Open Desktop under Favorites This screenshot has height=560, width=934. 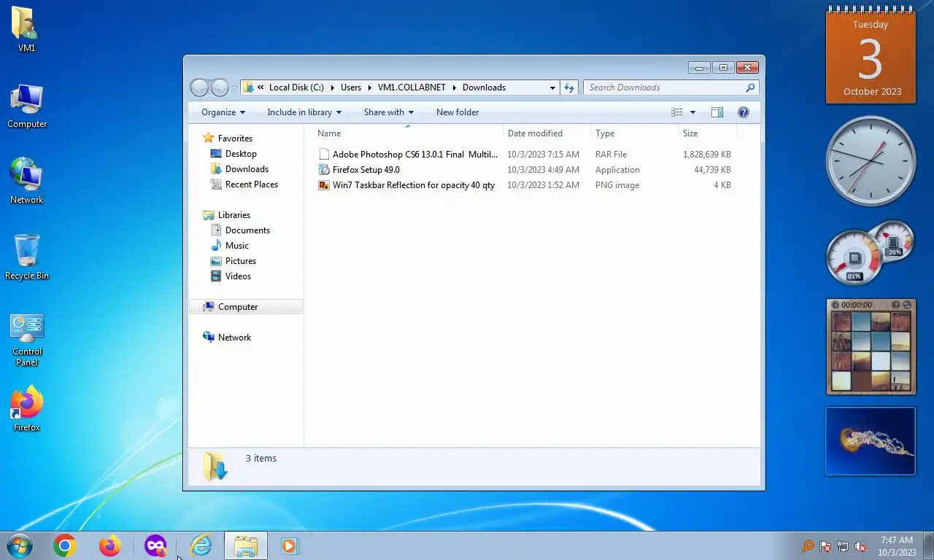pyautogui.click(x=241, y=154)
